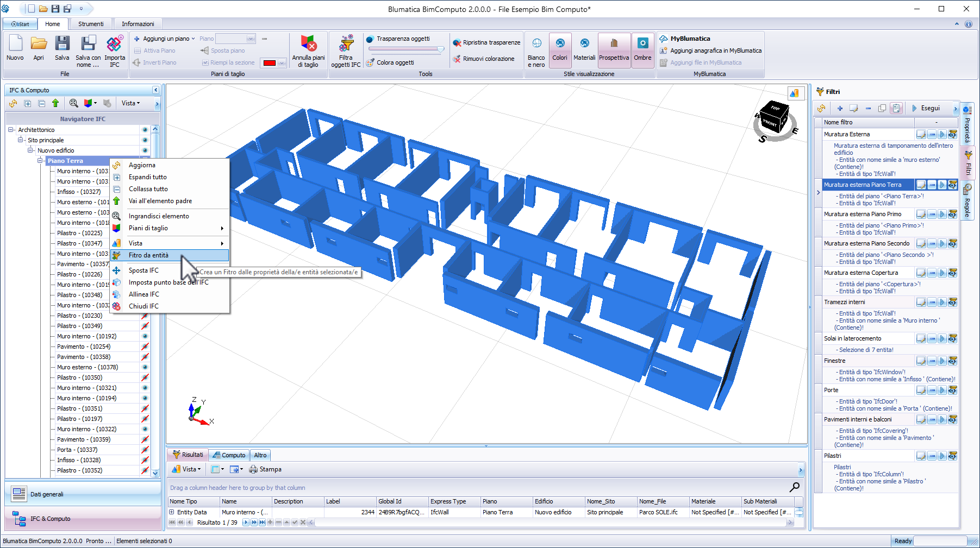The width and height of the screenshot is (980, 548).
Task: Open the Proprietà side tab
Action: coord(967,125)
